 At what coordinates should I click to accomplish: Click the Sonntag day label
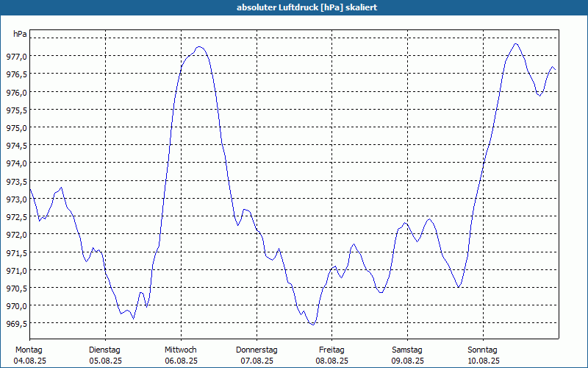[x=483, y=350]
